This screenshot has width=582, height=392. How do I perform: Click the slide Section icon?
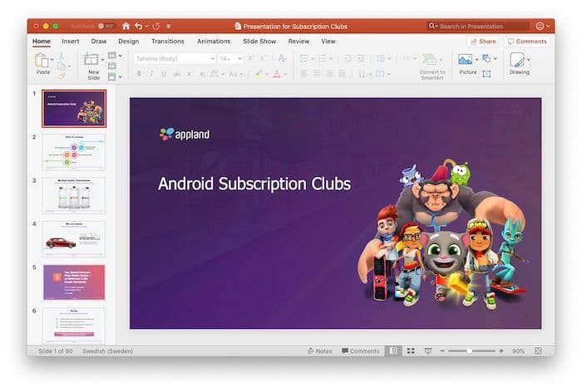click(111, 76)
